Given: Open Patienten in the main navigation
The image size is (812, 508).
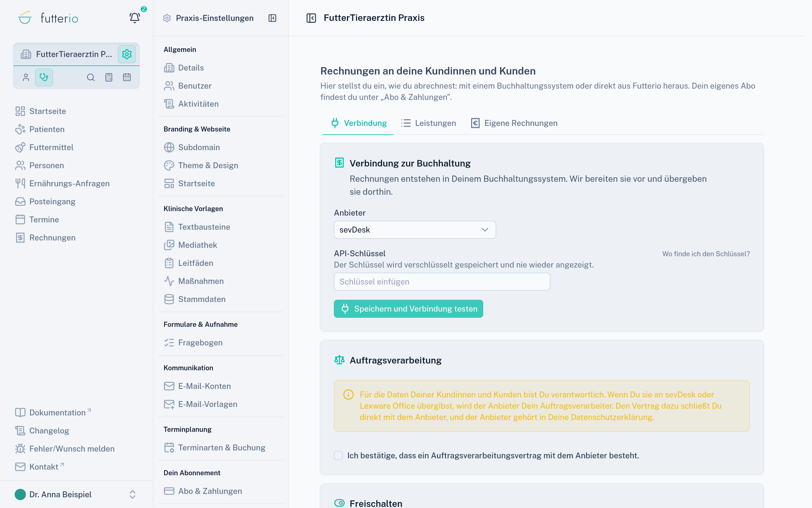Looking at the screenshot, I should point(40,129).
